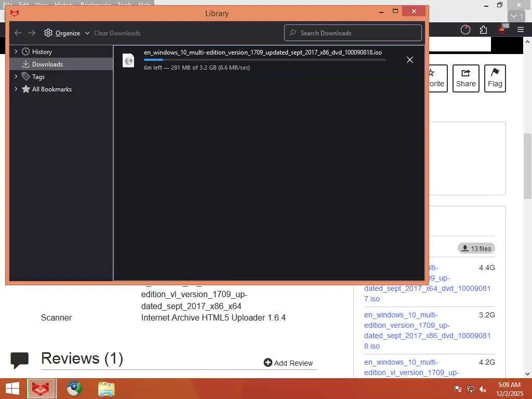This screenshot has height=399, width=532.
Task: Click the Library window title icon
Action: click(15, 13)
